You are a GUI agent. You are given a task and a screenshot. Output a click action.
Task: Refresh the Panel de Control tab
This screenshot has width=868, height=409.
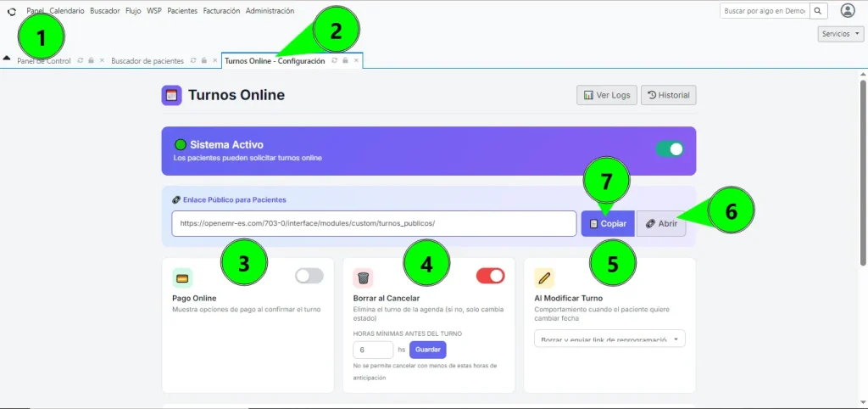(81, 60)
